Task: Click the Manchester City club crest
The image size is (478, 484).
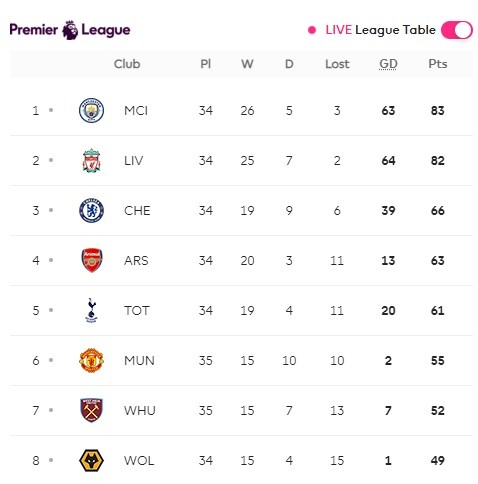Action: point(91,110)
